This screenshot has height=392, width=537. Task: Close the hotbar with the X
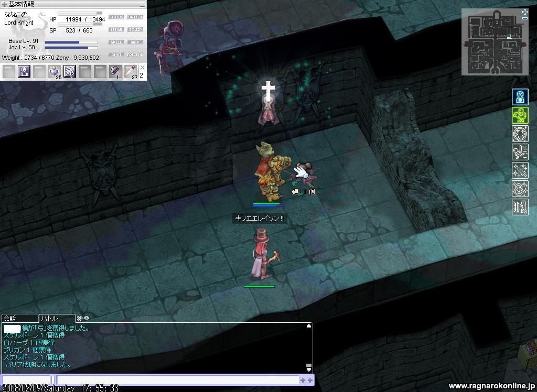142,68
